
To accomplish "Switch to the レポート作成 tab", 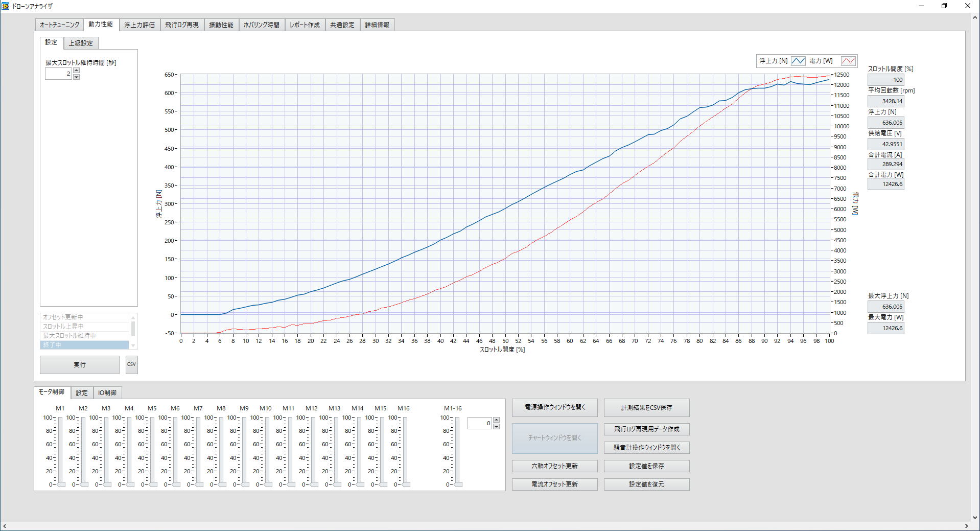I will (305, 25).
